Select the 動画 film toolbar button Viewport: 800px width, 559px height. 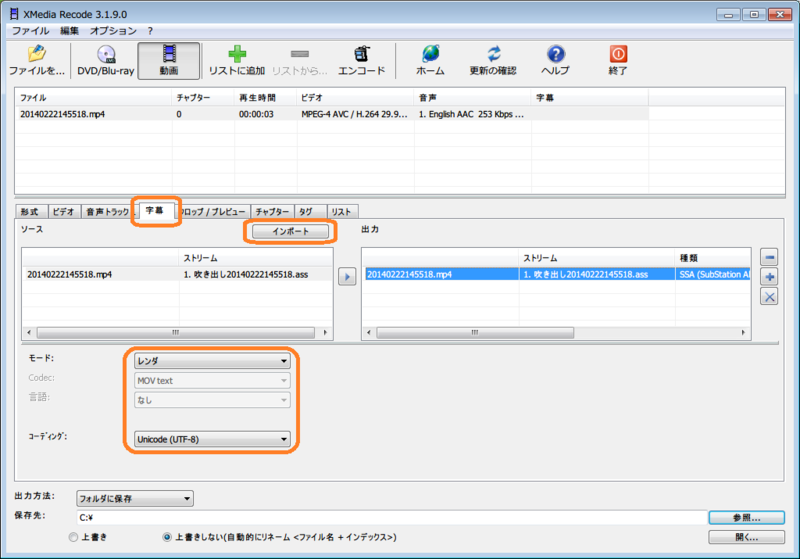[169, 61]
